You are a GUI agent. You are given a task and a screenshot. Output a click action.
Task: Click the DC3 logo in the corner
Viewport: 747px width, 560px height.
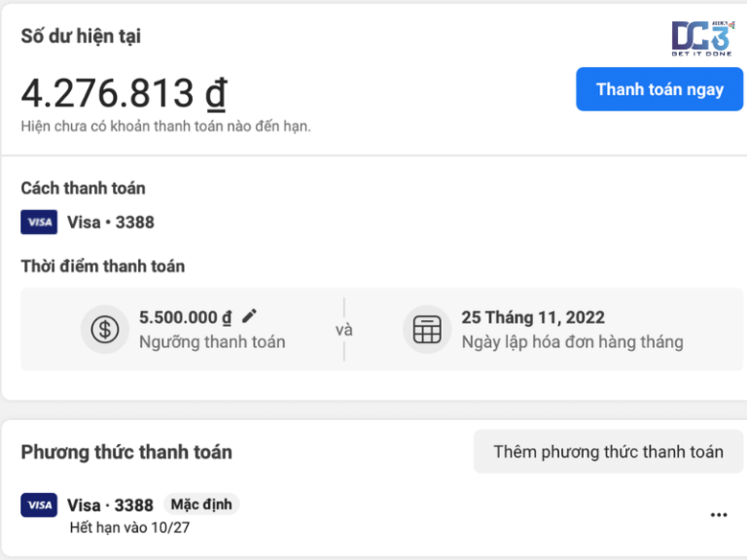click(x=701, y=37)
